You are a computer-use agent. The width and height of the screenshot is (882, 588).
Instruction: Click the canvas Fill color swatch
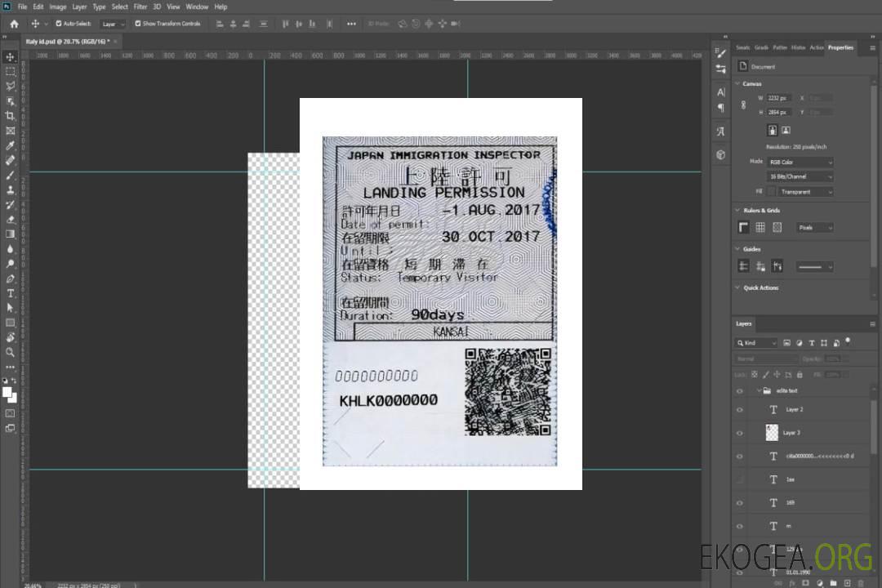click(772, 192)
